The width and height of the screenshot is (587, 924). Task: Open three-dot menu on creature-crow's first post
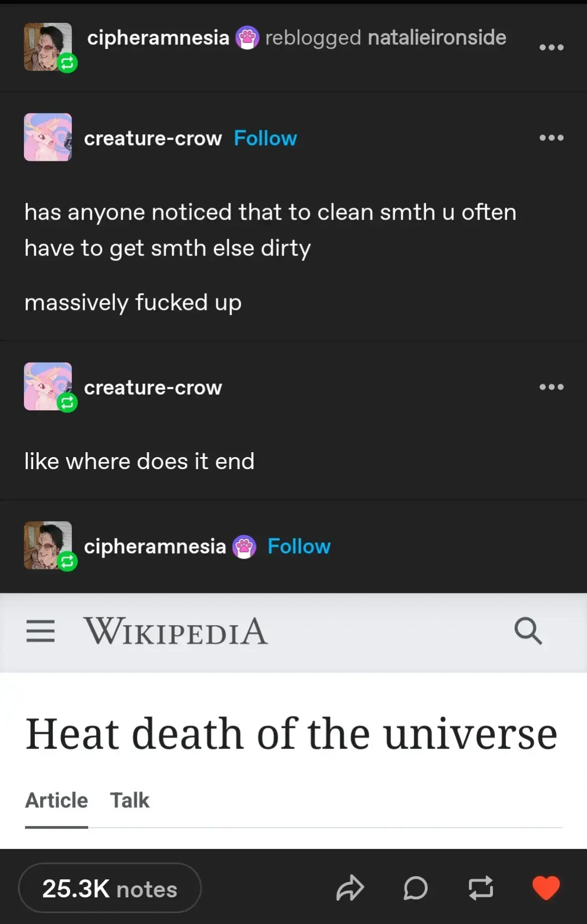point(551,138)
